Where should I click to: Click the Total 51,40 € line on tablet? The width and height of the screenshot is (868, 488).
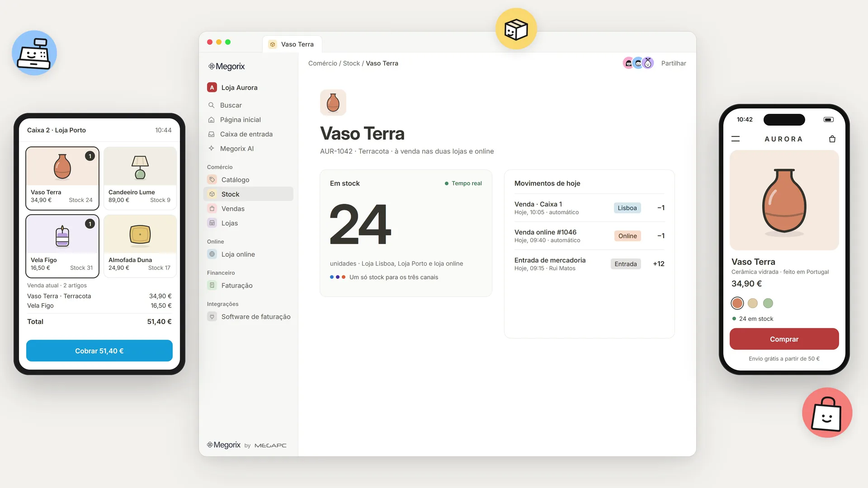[x=99, y=322]
